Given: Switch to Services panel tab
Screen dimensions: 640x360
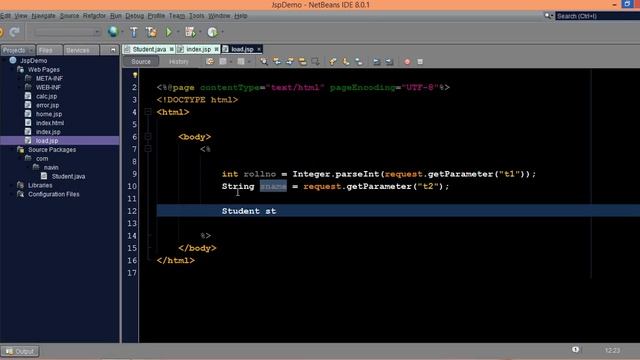Looking at the screenshot, I should pyautogui.click(x=81, y=50).
